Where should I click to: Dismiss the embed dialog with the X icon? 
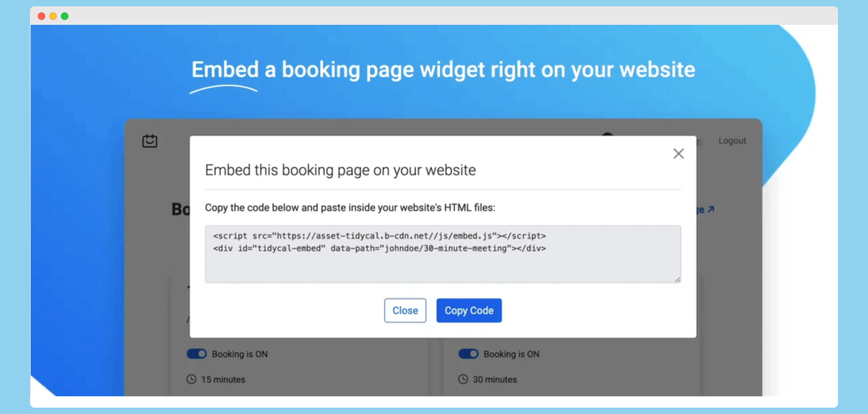pyautogui.click(x=679, y=153)
